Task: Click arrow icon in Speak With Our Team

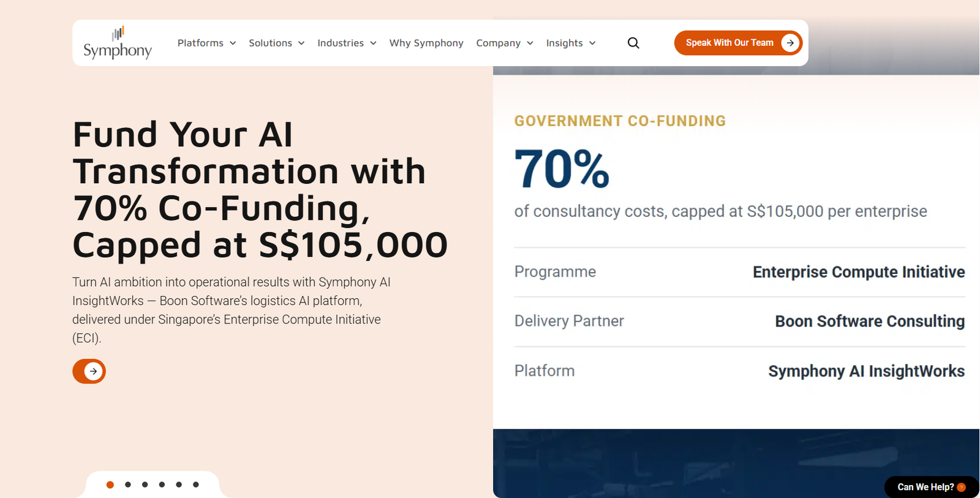Action: pos(790,43)
